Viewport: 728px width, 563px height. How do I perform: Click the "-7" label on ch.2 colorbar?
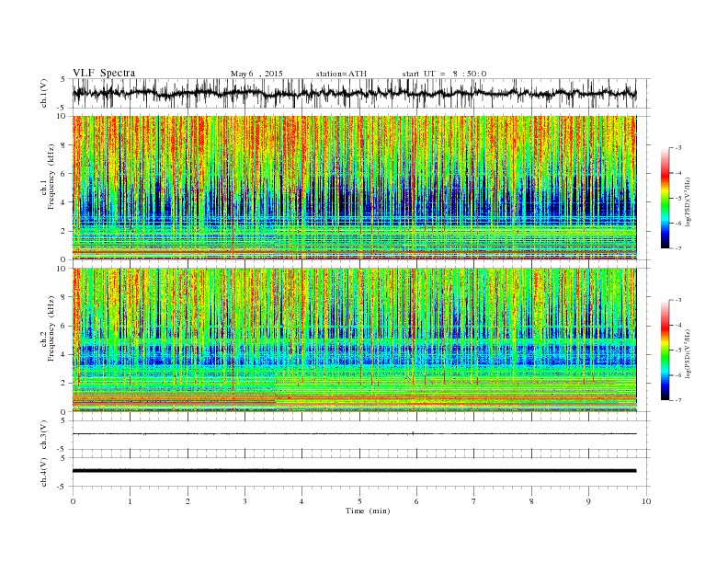click(678, 400)
